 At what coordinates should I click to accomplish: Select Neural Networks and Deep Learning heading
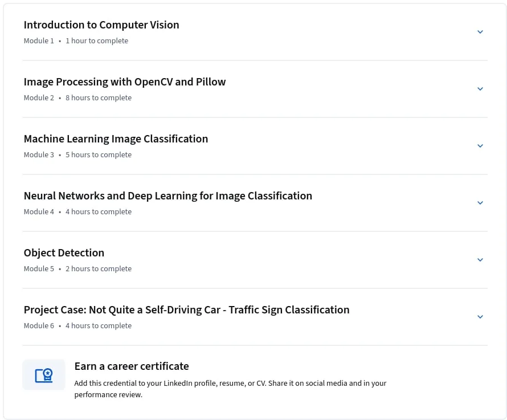point(168,196)
